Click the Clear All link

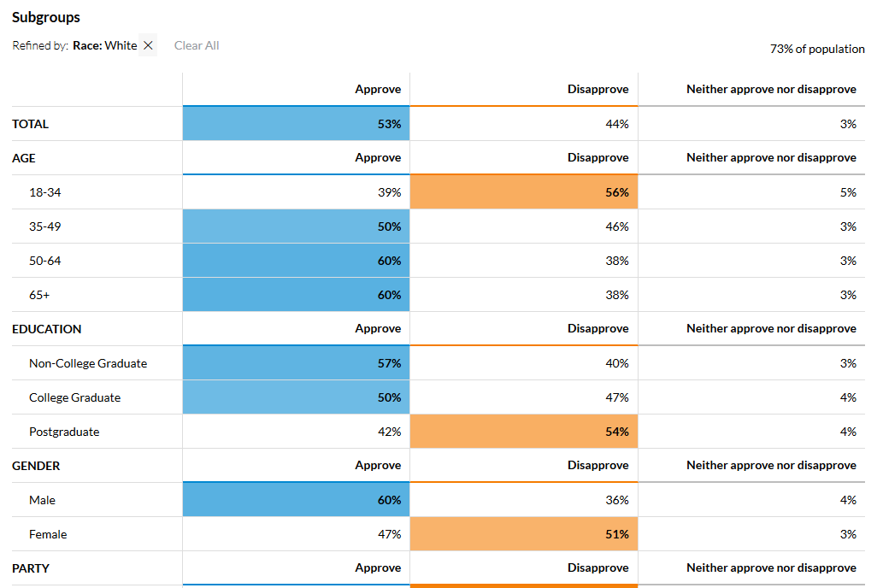197,45
